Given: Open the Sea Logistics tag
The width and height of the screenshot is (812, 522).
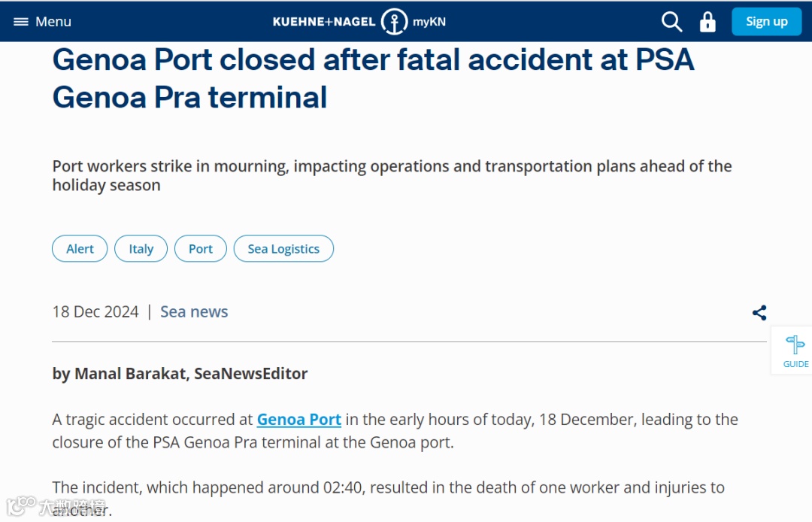Looking at the screenshot, I should (283, 249).
